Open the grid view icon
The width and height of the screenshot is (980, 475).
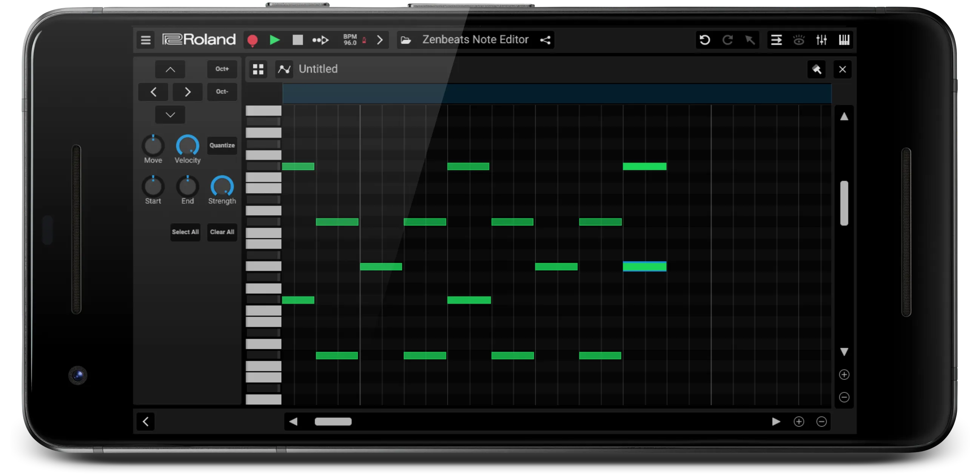point(258,69)
